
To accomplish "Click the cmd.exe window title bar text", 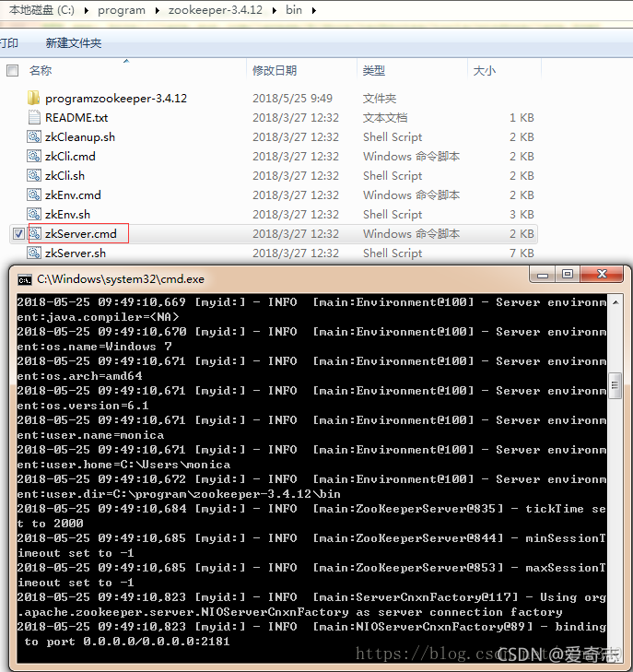I will [121, 279].
